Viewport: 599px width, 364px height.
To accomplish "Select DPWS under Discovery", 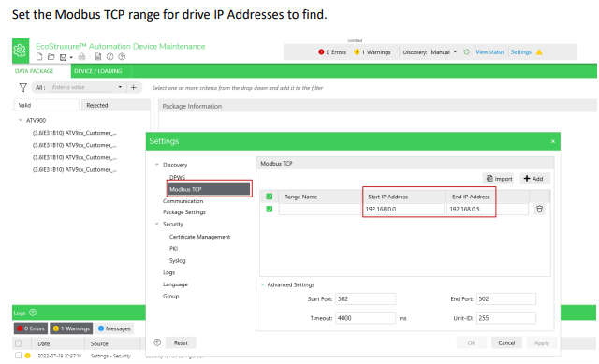I will point(177,177).
